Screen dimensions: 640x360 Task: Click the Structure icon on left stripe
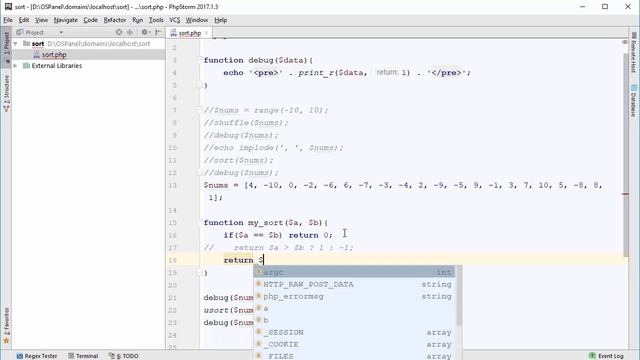pos(6,109)
